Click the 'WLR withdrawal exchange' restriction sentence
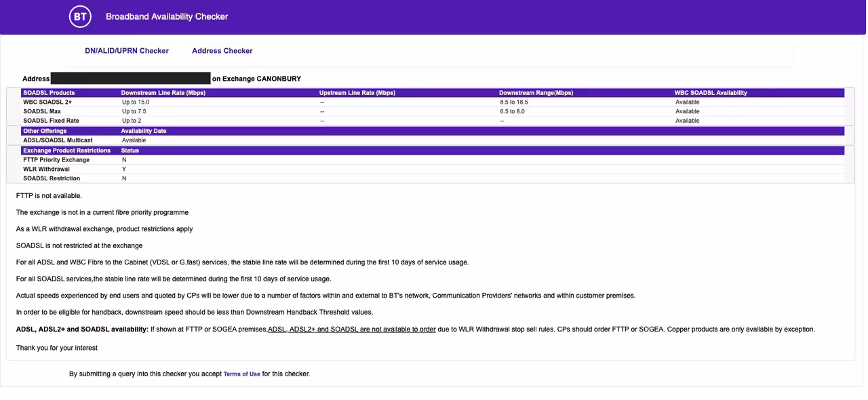 [x=104, y=229]
